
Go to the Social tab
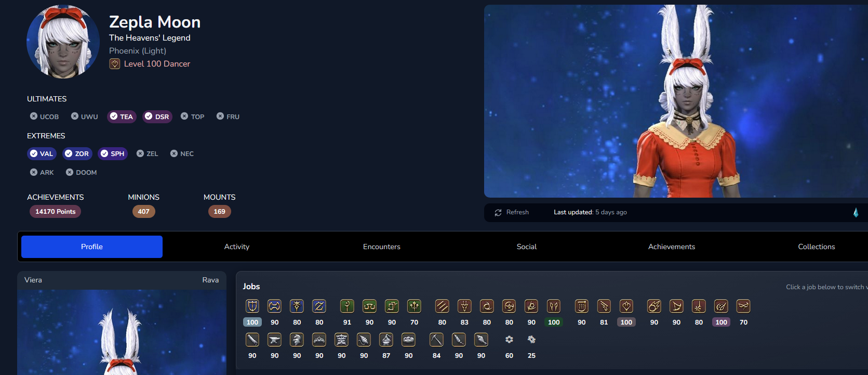527,247
